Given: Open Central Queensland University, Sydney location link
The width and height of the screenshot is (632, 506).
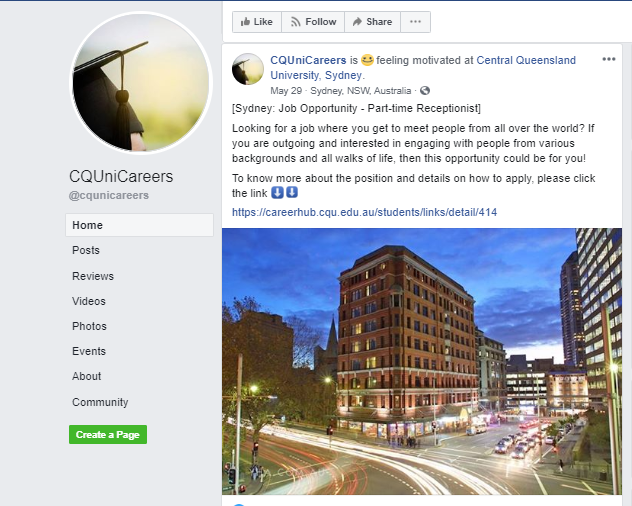Looking at the screenshot, I should 423,68.
